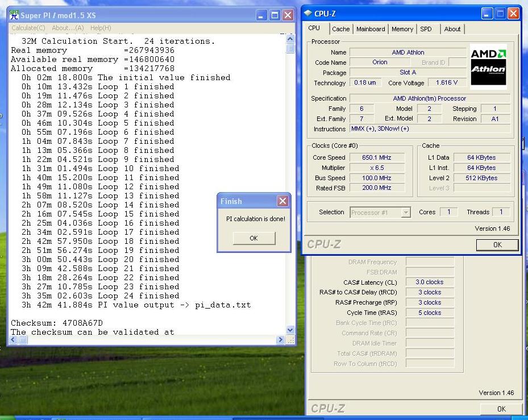
Task: Click OK in the front CPU-Z window
Action: [x=497, y=245]
